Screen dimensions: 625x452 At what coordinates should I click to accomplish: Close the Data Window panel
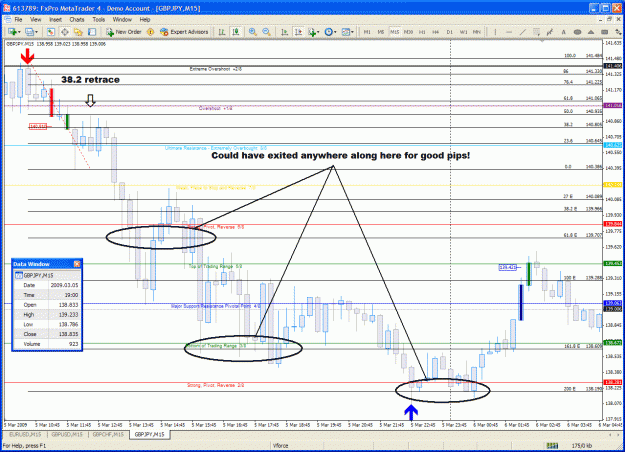pos(77,264)
